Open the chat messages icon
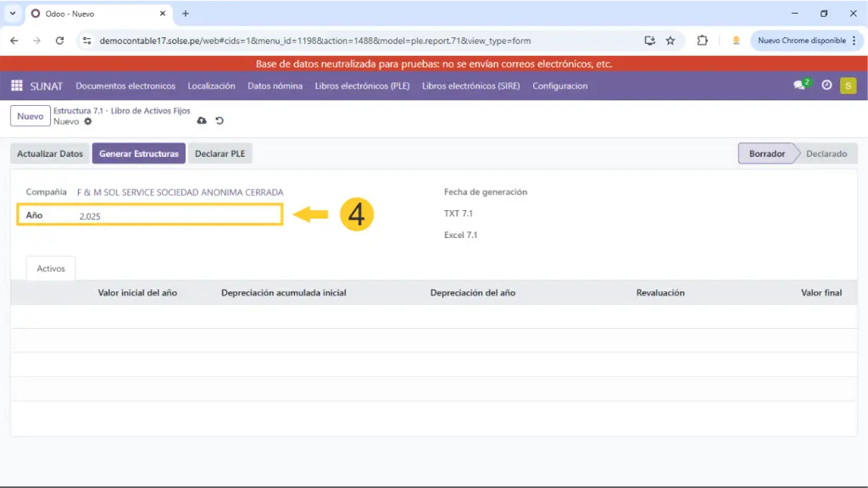This screenshot has width=868, height=488. click(799, 86)
